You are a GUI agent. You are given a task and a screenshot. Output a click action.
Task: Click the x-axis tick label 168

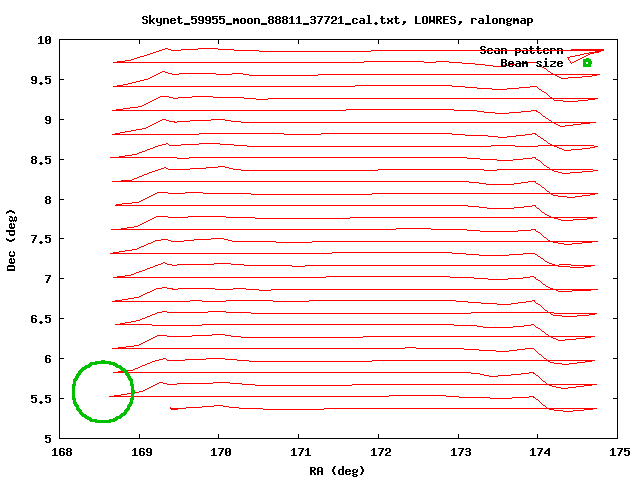click(x=62, y=452)
